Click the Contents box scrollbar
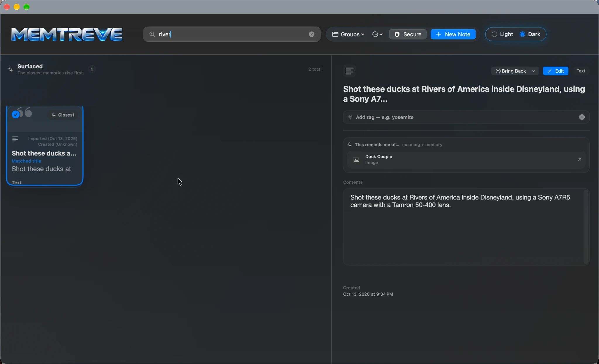The height and width of the screenshot is (364, 599). click(586, 227)
